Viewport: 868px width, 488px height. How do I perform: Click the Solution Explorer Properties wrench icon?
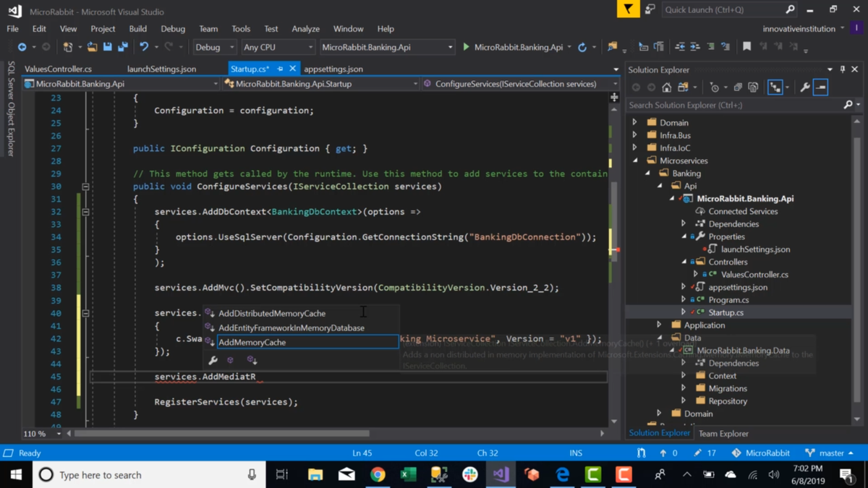pyautogui.click(x=805, y=87)
